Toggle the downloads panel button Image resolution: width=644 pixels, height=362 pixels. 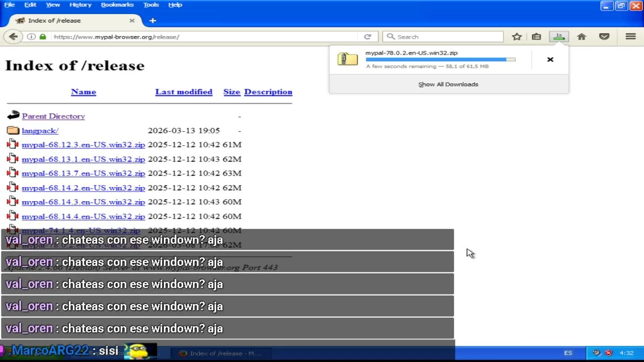coord(558,37)
